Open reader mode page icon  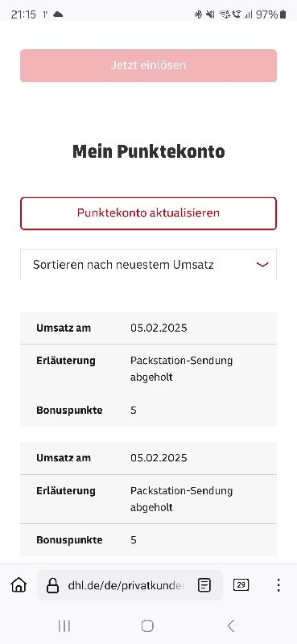pos(204,585)
